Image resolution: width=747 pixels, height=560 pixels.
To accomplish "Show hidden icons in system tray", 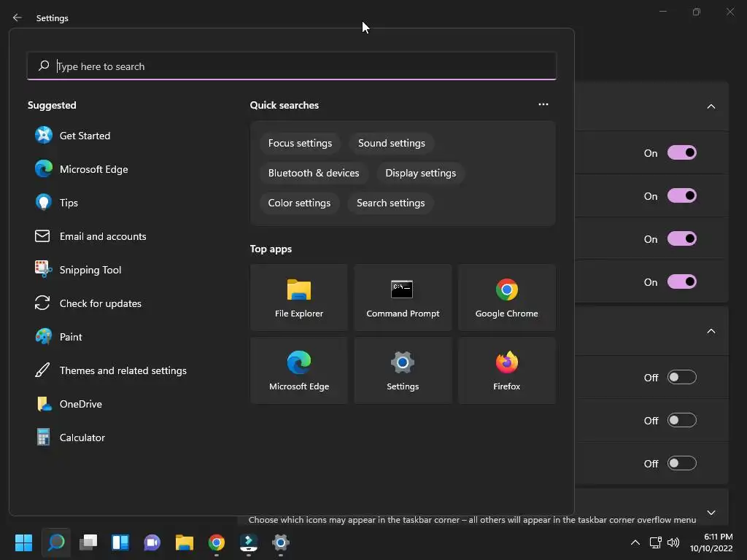I will tap(635, 542).
